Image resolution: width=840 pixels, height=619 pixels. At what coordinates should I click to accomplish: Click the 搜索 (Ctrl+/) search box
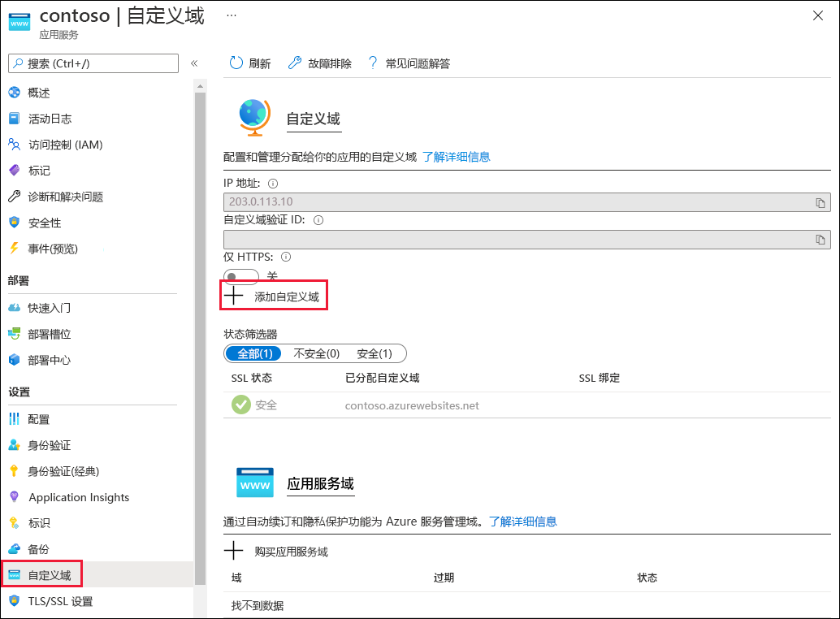(x=93, y=63)
